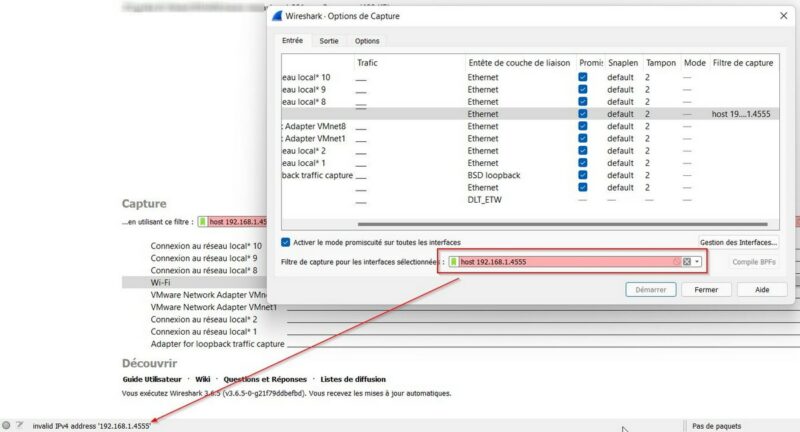Toggle promiscuous checkbox for Adapter VMnet1
Screen dimensions: 800x432
[x=583, y=138]
